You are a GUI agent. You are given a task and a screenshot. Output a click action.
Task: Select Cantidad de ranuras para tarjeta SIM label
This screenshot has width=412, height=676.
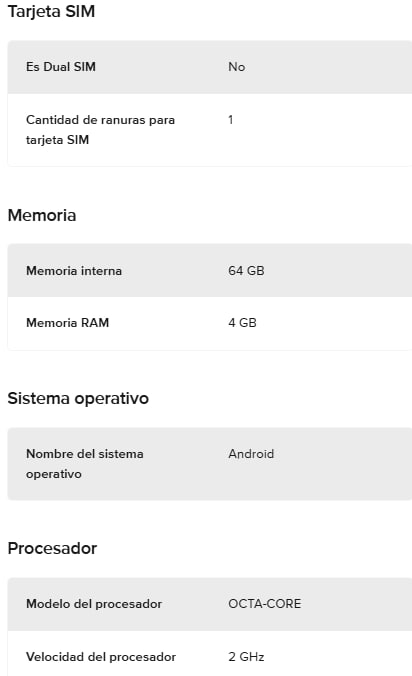click(100, 130)
